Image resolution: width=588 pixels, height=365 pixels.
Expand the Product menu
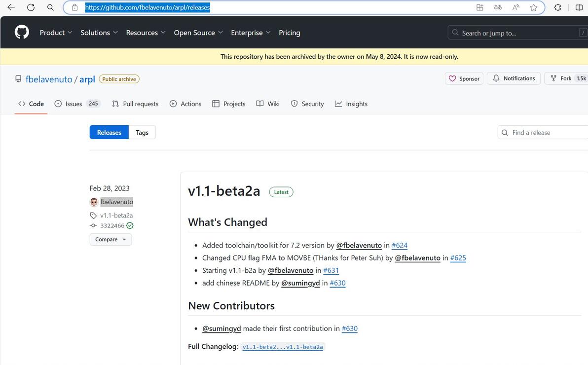56,33
